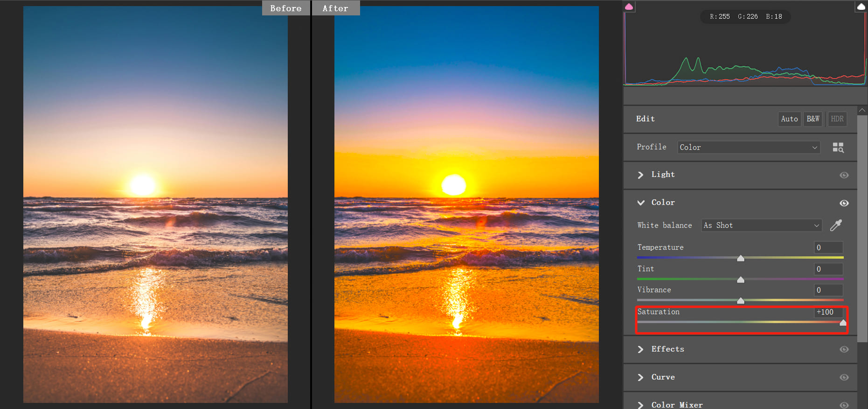The height and width of the screenshot is (409, 868).
Task: Collapse the Color section
Action: click(x=641, y=203)
